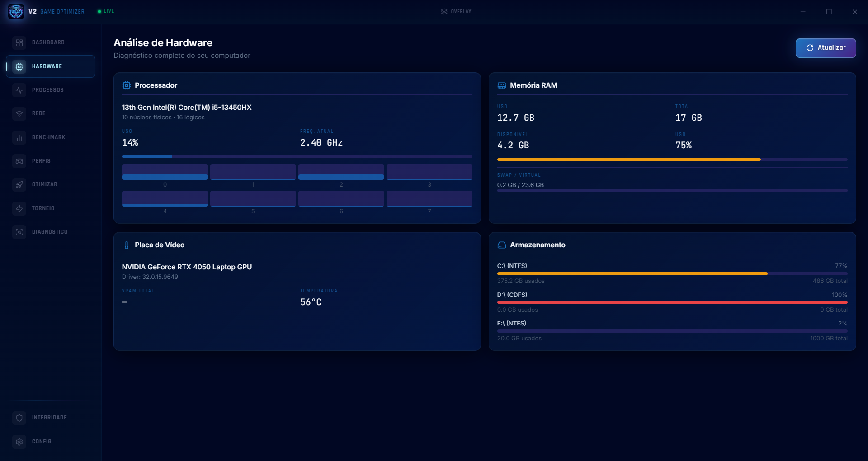The image size is (868, 461).
Task: Click the refresh arrows icon in Atualizar
Action: [x=810, y=48]
